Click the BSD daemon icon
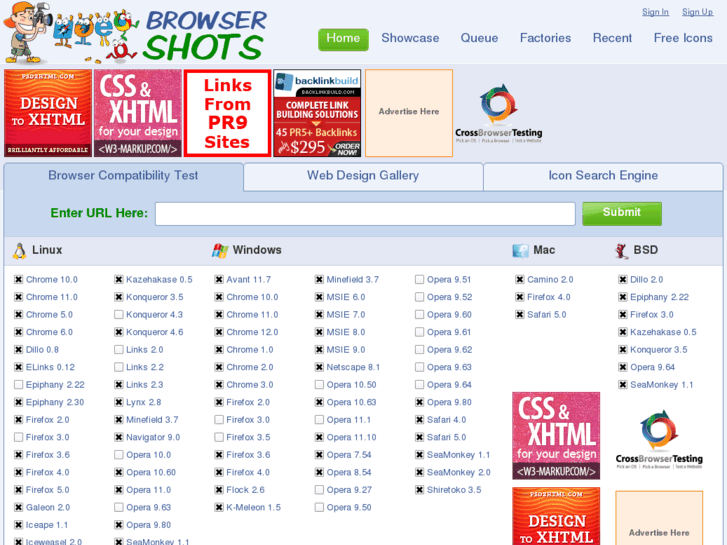Viewport: 727px width, 545px height. point(621,250)
